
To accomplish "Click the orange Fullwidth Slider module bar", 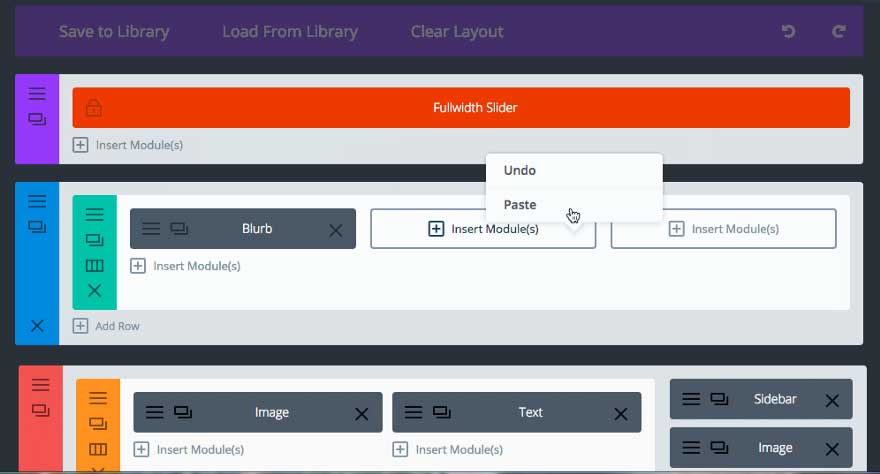I will click(x=475, y=107).
